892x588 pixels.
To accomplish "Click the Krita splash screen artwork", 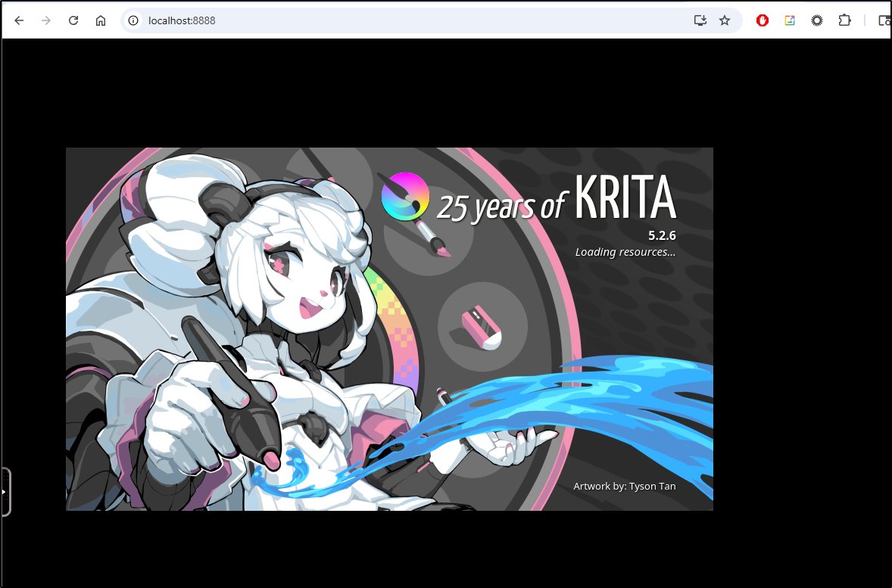I will pyautogui.click(x=389, y=328).
